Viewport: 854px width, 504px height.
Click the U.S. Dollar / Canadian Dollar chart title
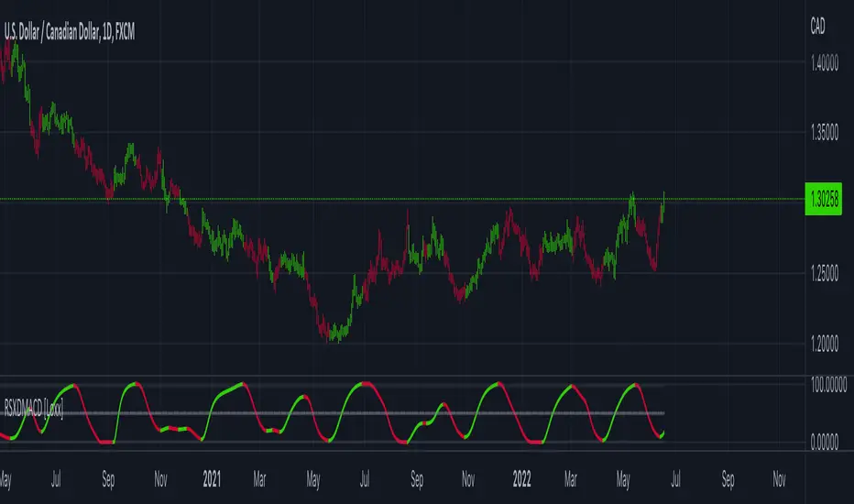69,32
